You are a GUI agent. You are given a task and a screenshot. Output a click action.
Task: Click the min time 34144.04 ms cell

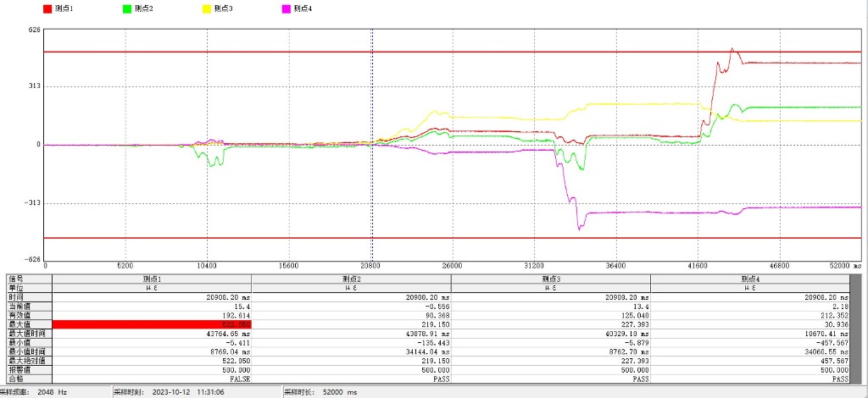point(352,351)
